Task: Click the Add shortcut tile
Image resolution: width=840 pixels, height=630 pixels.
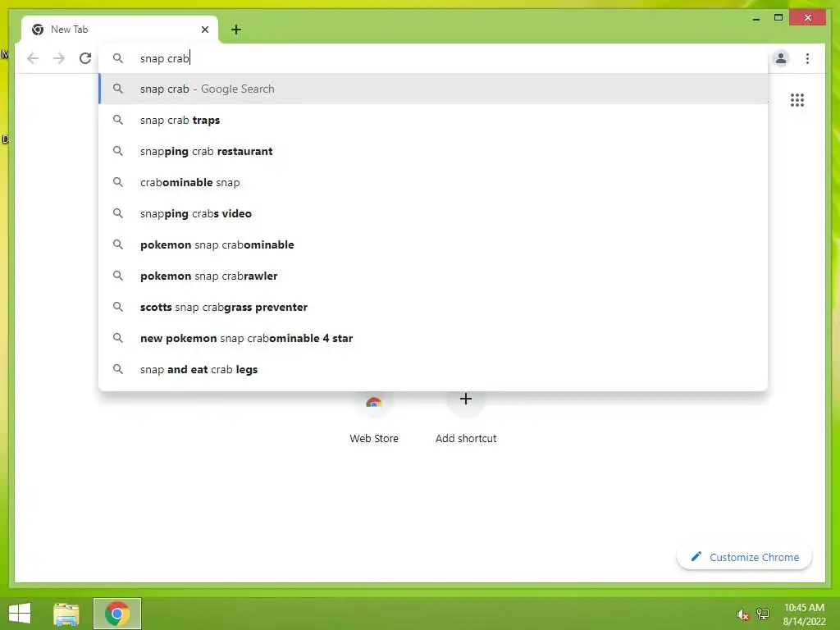Action: (466, 418)
